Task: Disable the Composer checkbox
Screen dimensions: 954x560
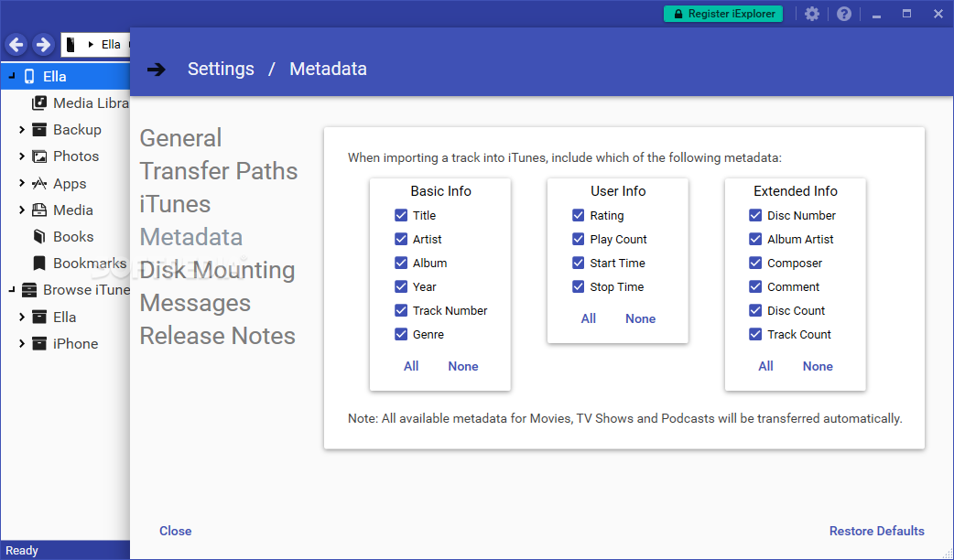Action: (755, 263)
